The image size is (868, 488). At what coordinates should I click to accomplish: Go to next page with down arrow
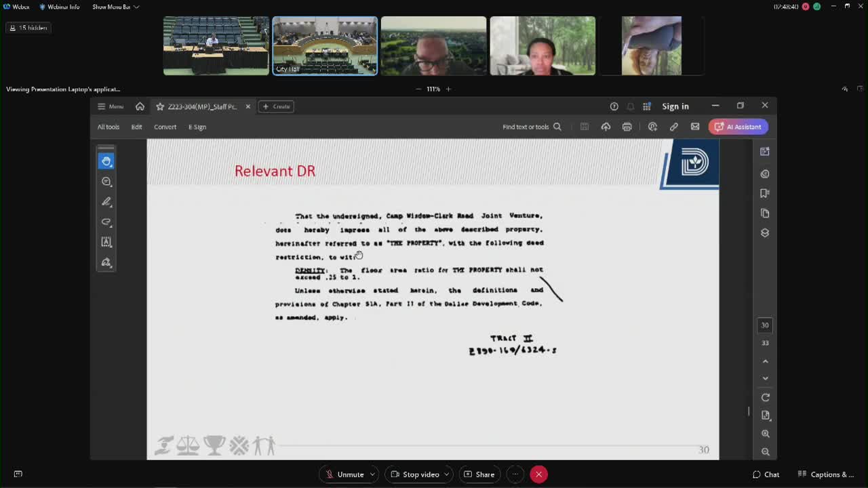coord(766,378)
